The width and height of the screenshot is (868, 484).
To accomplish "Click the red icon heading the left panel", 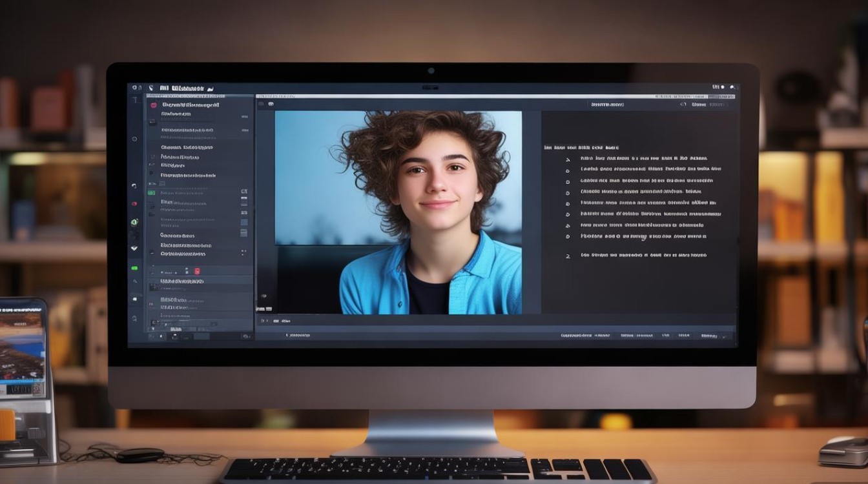I will [154, 105].
